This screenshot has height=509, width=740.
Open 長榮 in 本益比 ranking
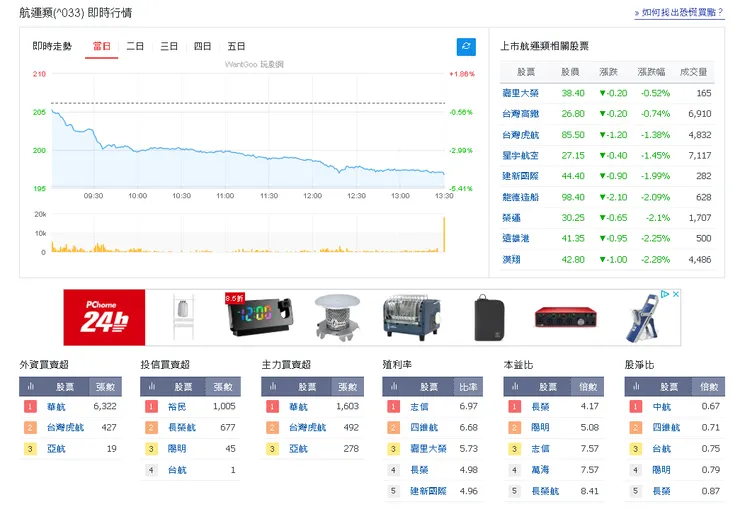pyautogui.click(x=540, y=407)
